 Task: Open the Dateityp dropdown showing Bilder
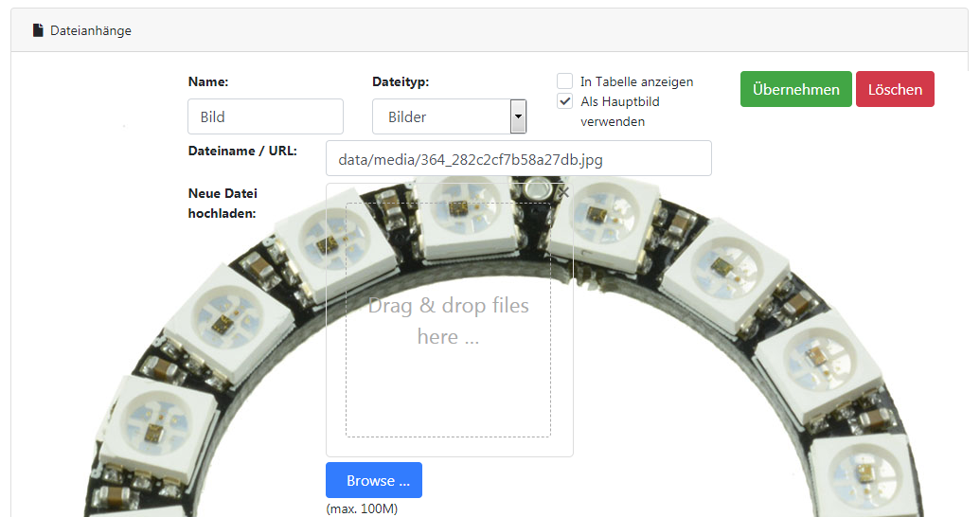click(449, 116)
